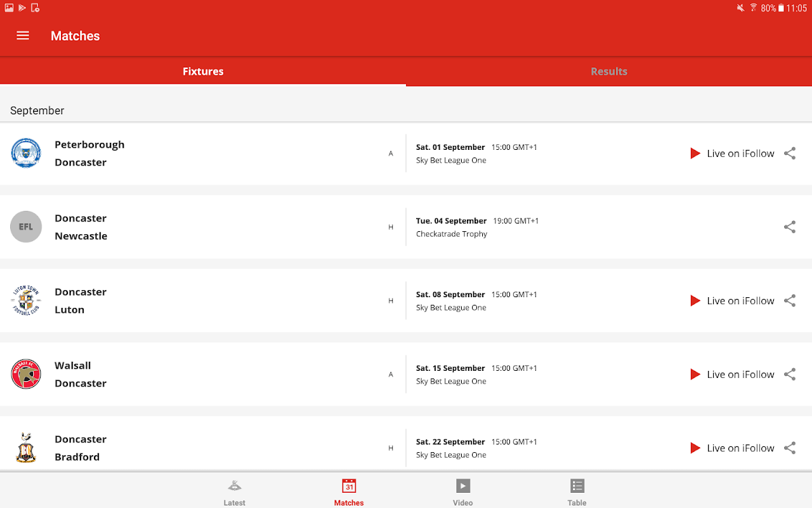The image size is (812, 508).
Task: Select 'Checkatrade Trophy' competition label
Action: coord(452,234)
